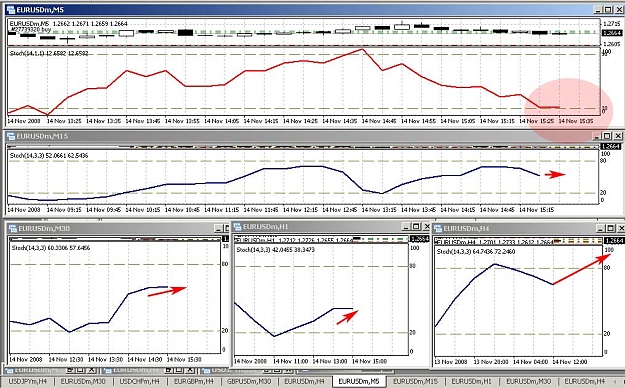Click the EURUSDm,M5 window title icon
This screenshot has width=625, height=388.
pyautogui.click(x=11, y=9)
